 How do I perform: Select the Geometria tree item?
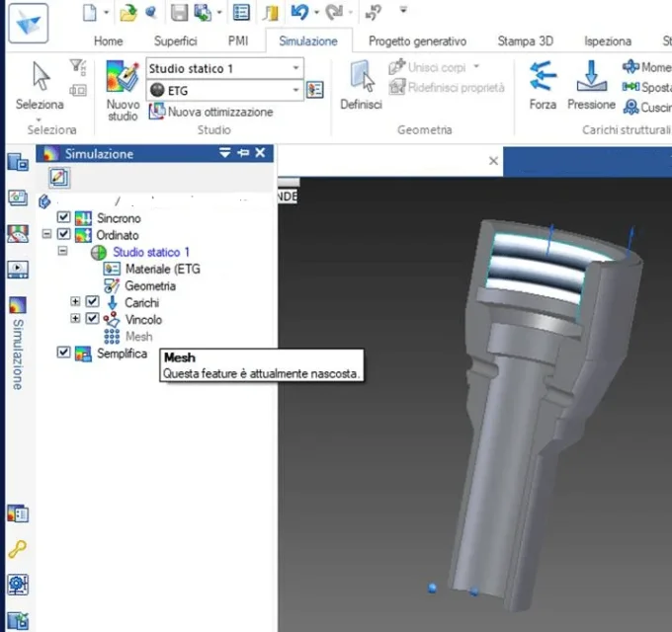(x=139, y=285)
